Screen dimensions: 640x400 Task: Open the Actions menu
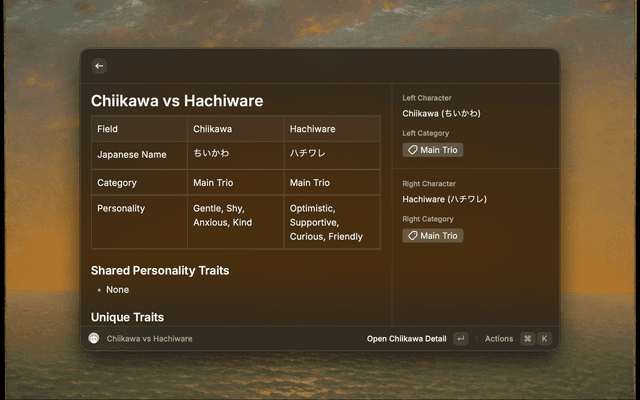[x=499, y=339]
